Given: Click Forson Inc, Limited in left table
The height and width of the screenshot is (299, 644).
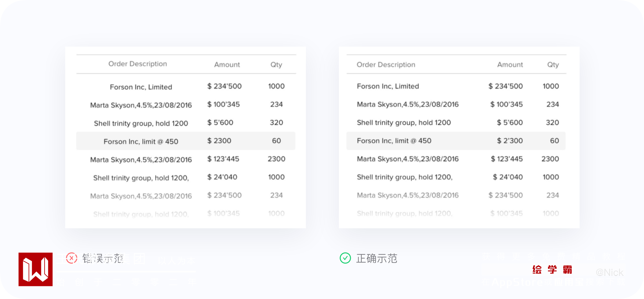Looking at the screenshot, I should [x=141, y=87].
